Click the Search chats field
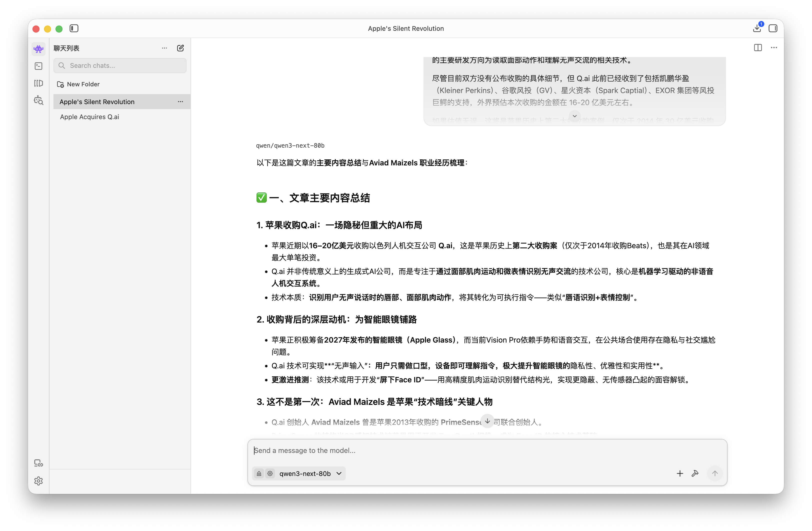This screenshot has height=531, width=812. point(120,66)
